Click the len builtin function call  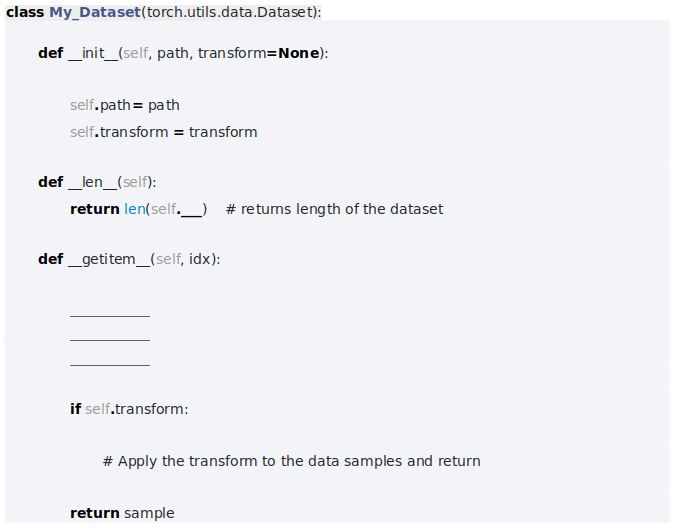click(134, 209)
